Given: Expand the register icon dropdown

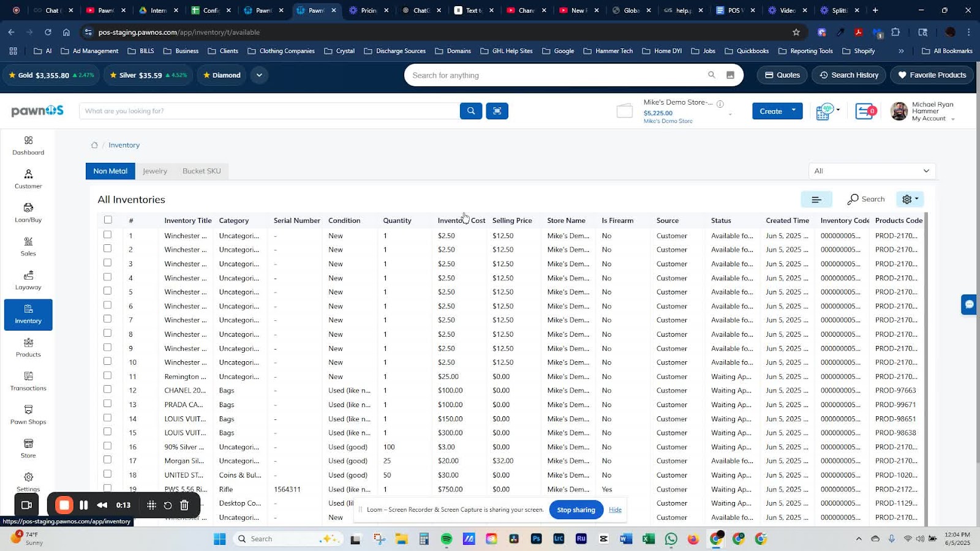Looking at the screenshot, I should pos(838,110).
